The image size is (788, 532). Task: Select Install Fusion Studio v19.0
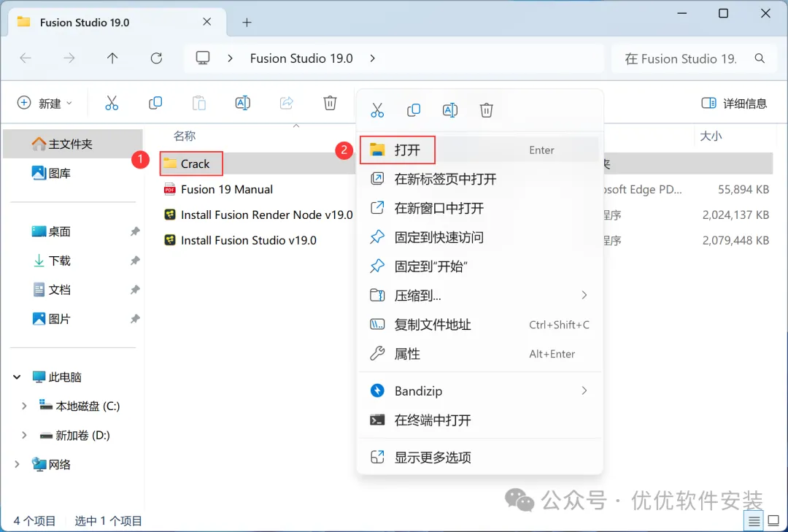point(240,240)
